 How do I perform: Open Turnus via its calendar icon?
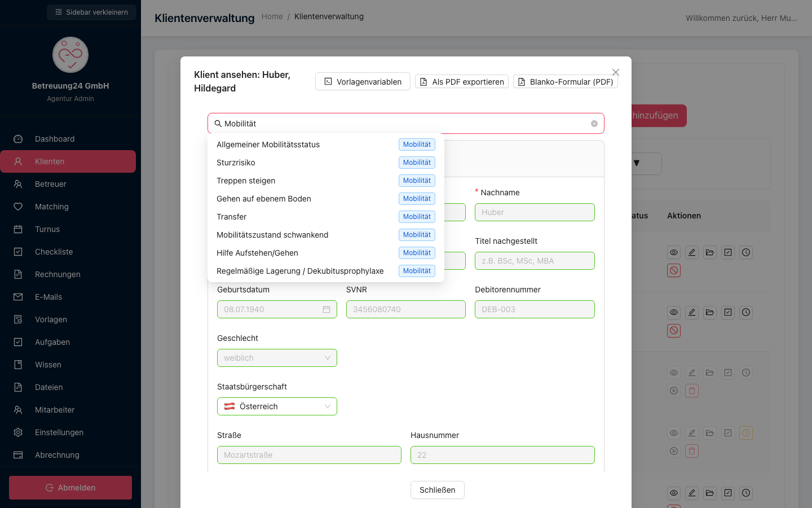coord(18,229)
